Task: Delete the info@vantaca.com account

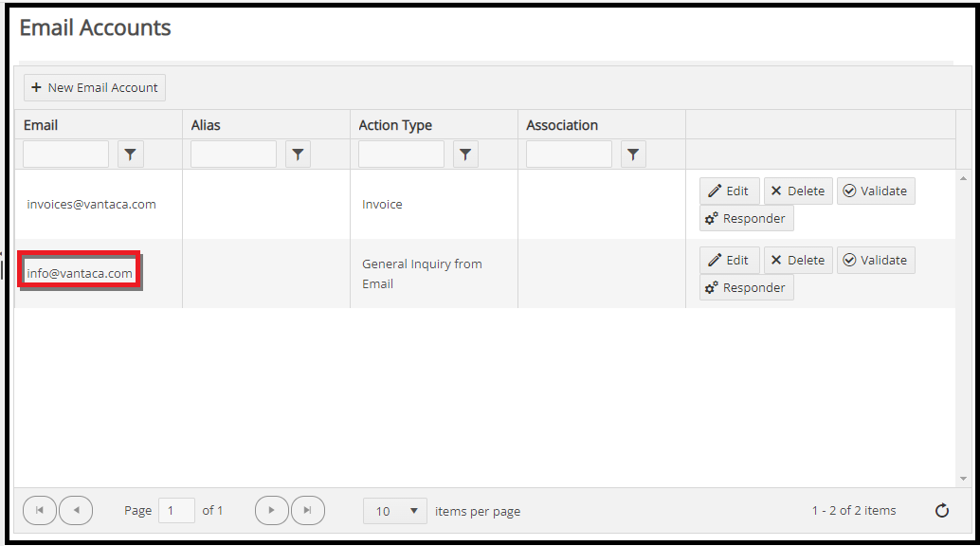Action: tap(797, 260)
